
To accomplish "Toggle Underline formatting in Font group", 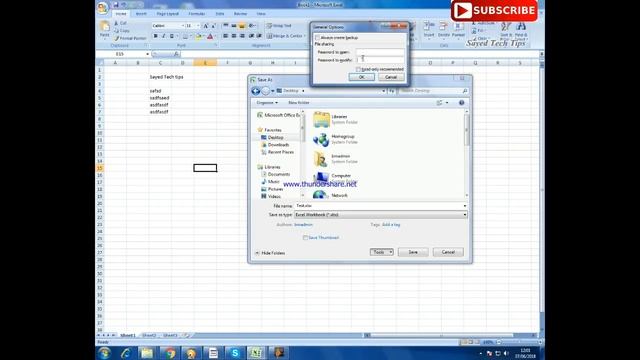I will [x=172, y=36].
